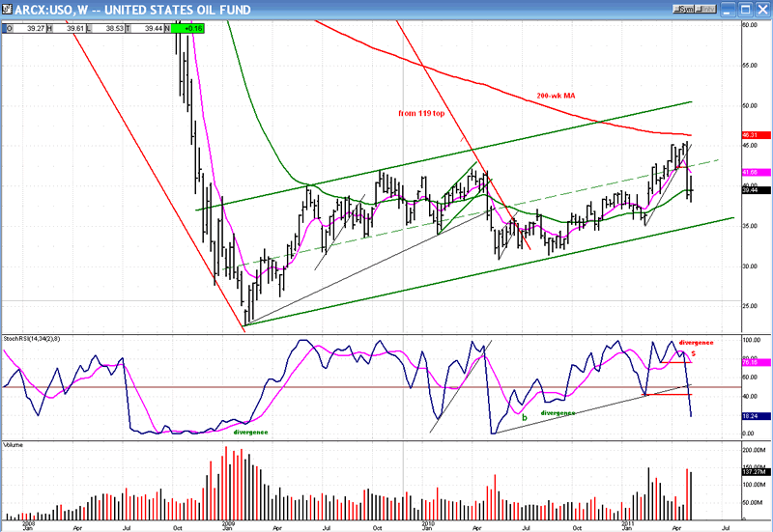Click the last Trade value 39.44
The image size is (773, 532).
pyautogui.click(x=148, y=29)
